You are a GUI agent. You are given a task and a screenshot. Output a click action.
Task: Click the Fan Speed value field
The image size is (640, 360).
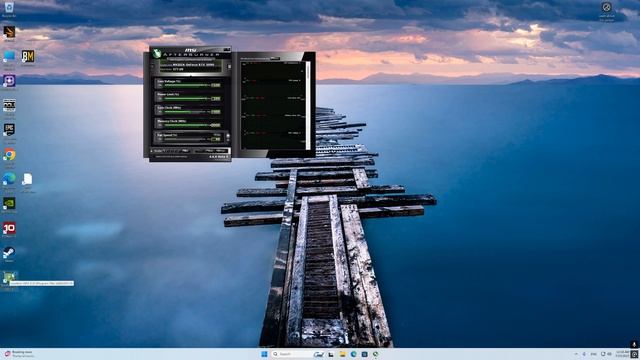point(216,139)
